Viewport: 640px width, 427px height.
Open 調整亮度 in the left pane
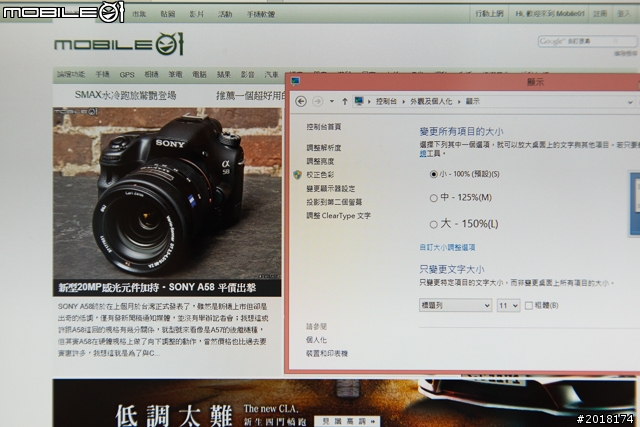point(320,162)
